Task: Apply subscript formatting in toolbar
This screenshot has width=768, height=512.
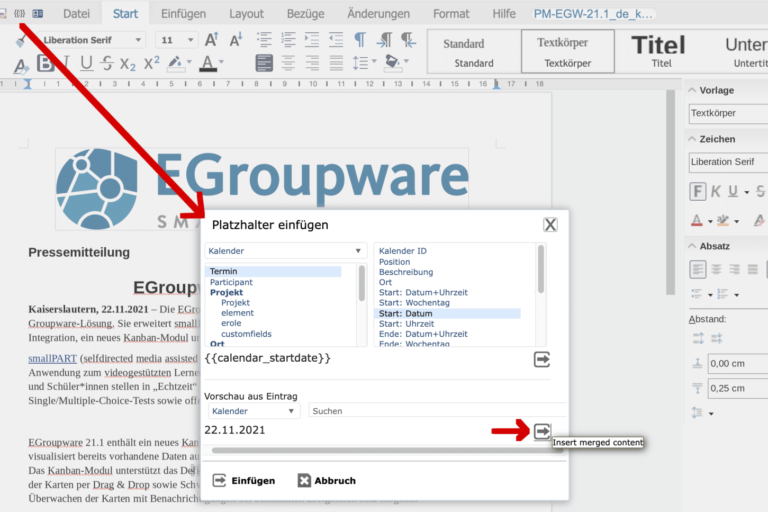Action: click(128, 63)
